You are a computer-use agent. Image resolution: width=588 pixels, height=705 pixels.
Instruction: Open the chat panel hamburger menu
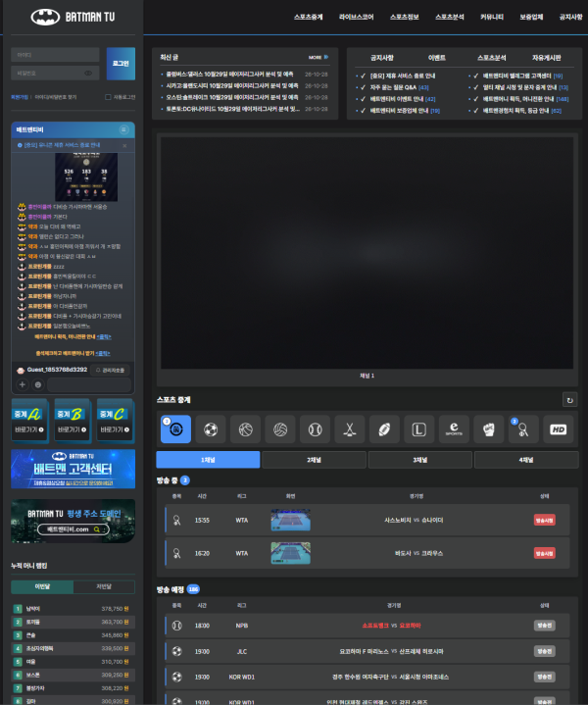[x=123, y=129]
